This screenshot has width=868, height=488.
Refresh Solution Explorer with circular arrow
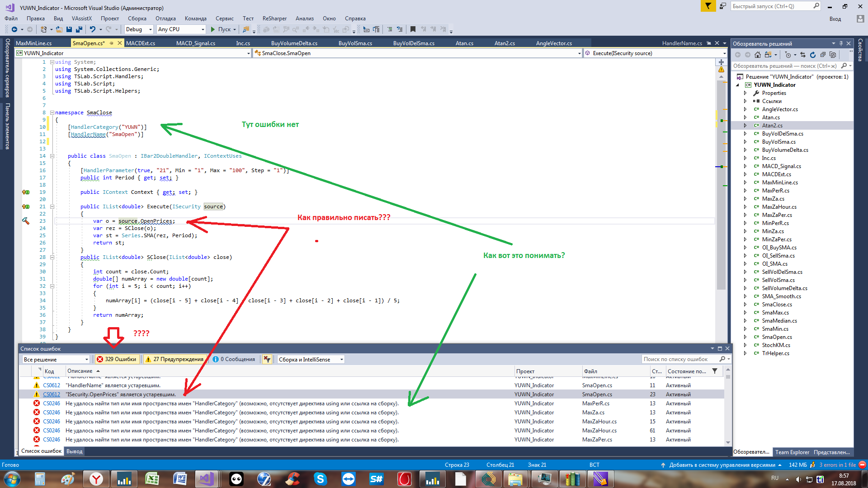(812, 55)
